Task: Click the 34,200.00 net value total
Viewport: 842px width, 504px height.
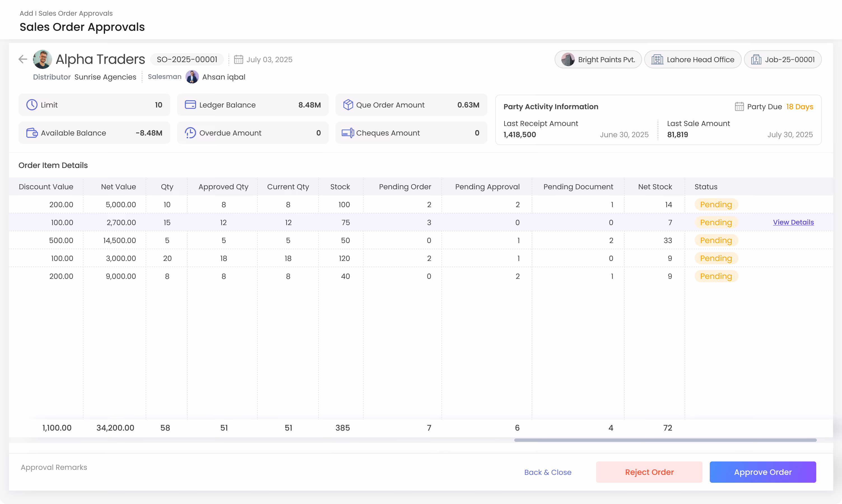Action: click(115, 428)
